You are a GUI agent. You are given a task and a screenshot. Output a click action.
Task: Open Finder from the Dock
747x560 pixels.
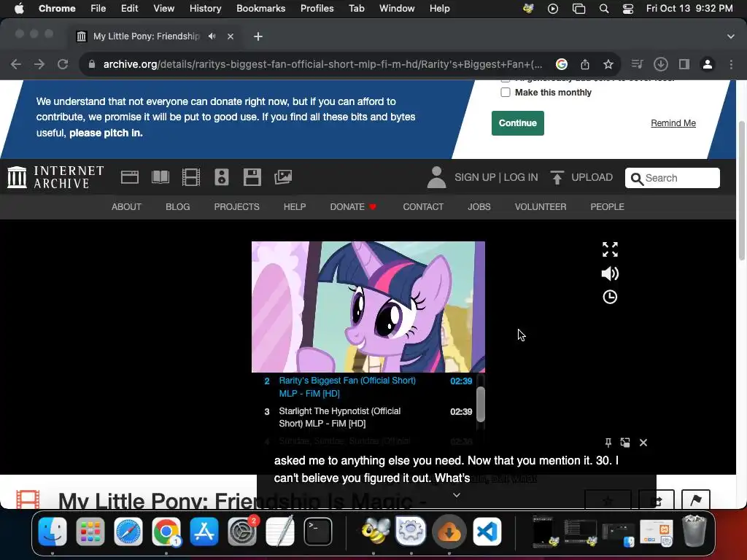53,532
